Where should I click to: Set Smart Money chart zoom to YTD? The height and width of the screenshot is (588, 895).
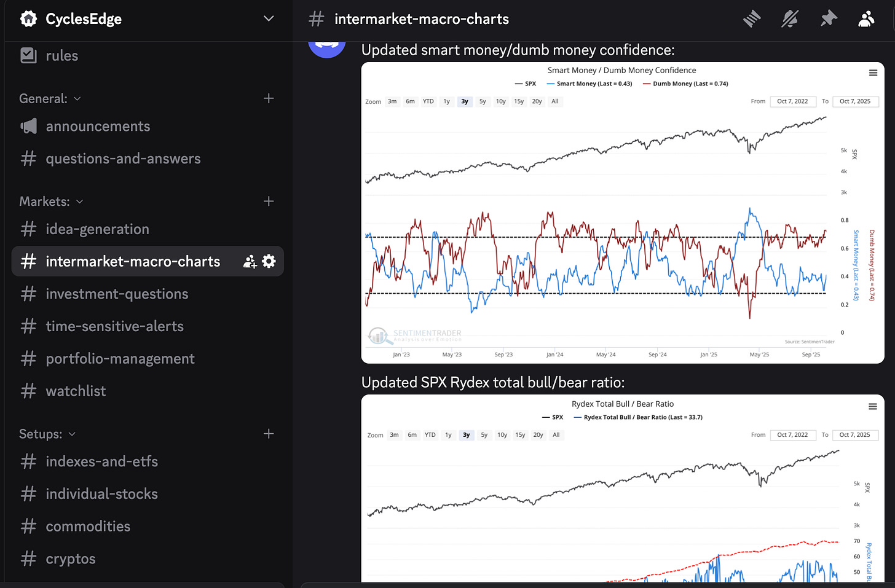428,101
